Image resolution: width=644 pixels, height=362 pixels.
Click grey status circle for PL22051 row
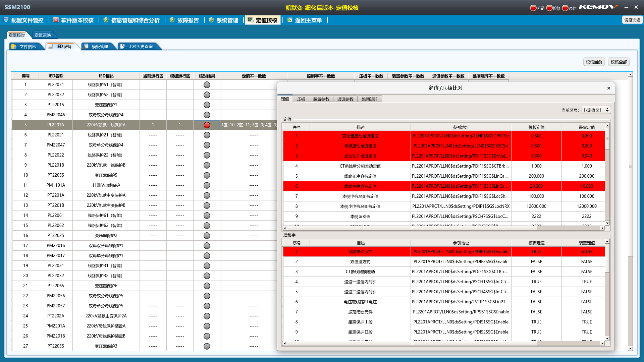[207, 85]
